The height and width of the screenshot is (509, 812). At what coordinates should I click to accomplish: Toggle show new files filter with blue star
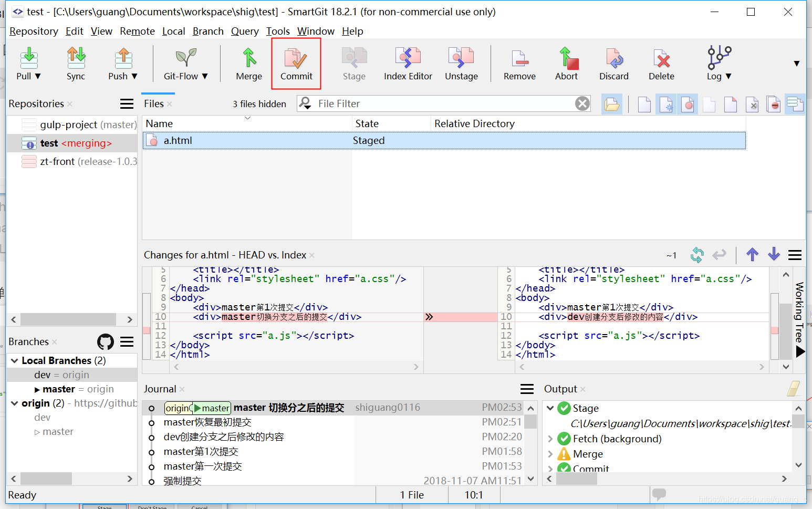666,104
